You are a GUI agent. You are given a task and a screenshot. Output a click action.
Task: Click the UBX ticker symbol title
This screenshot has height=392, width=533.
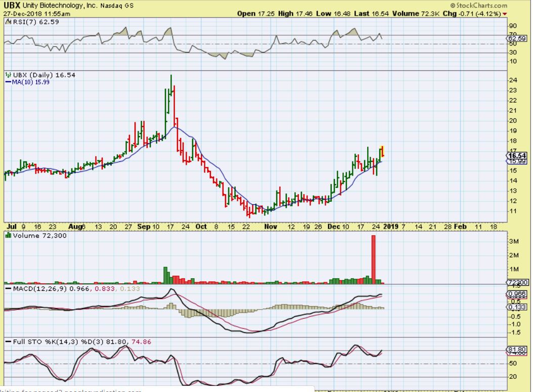(x=12, y=5)
